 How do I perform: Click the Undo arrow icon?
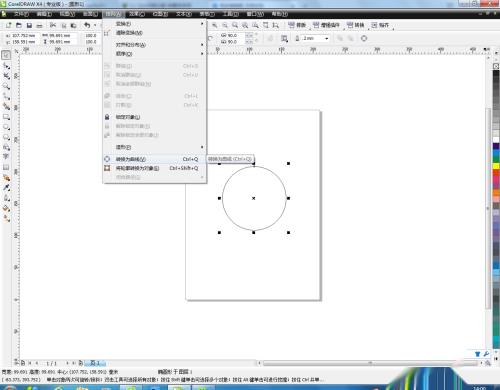[x=87, y=25]
